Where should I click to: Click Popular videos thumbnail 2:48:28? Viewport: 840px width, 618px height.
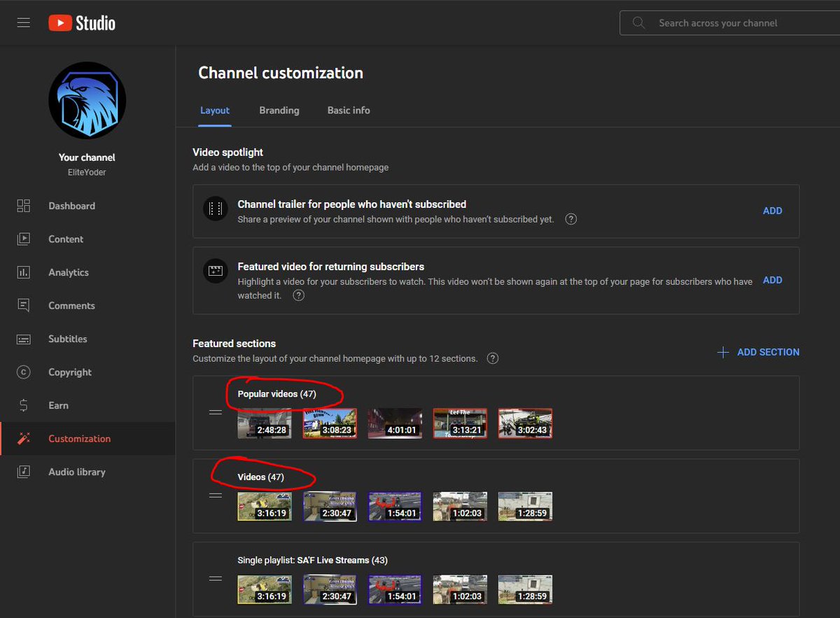coord(265,423)
